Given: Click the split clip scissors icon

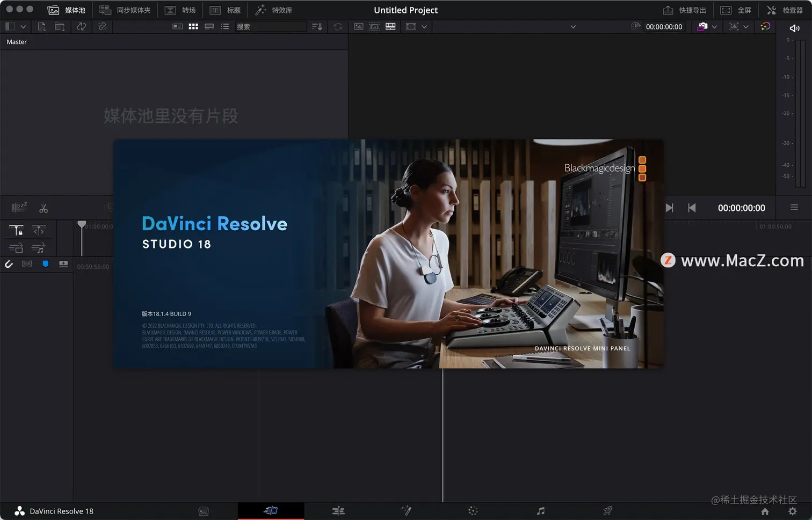Looking at the screenshot, I should (x=44, y=208).
